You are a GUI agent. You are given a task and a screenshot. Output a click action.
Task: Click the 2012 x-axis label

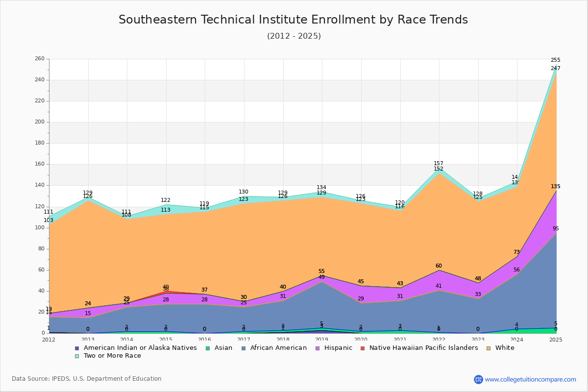pyautogui.click(x=49, y=340)
